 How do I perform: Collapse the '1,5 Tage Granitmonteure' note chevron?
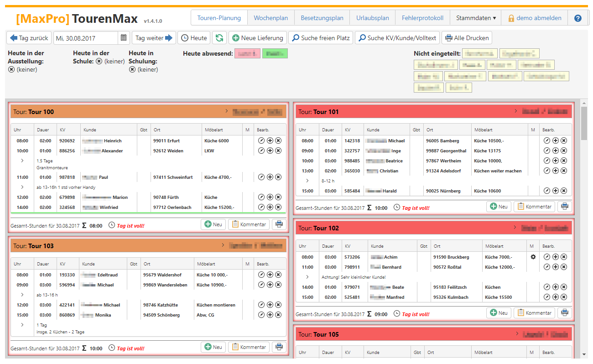point(22,161)
